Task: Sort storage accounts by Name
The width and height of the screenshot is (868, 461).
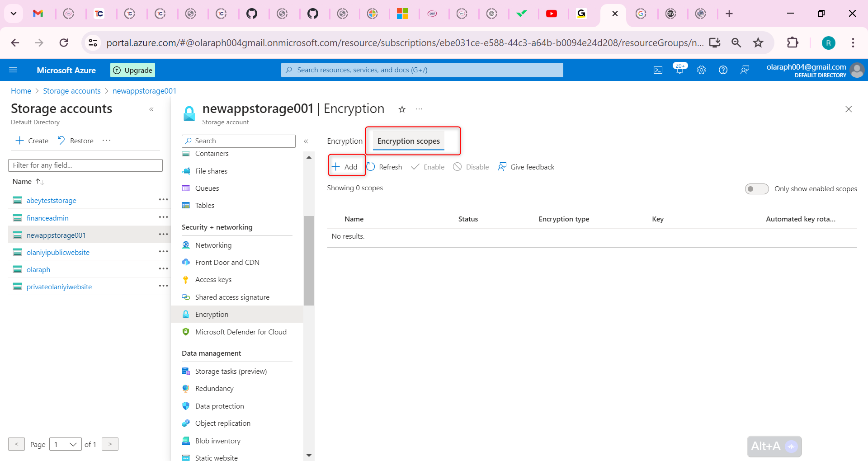Action: click(x=28, y=182)
